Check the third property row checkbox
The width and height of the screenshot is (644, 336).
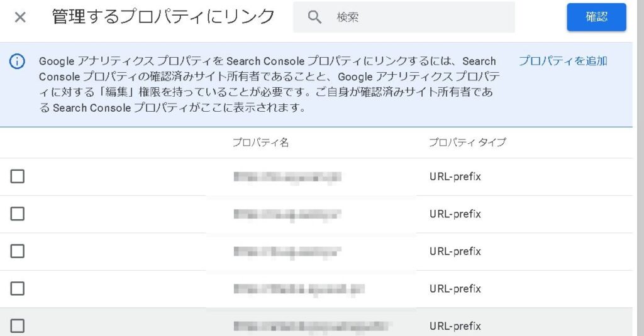pos(18,251)
